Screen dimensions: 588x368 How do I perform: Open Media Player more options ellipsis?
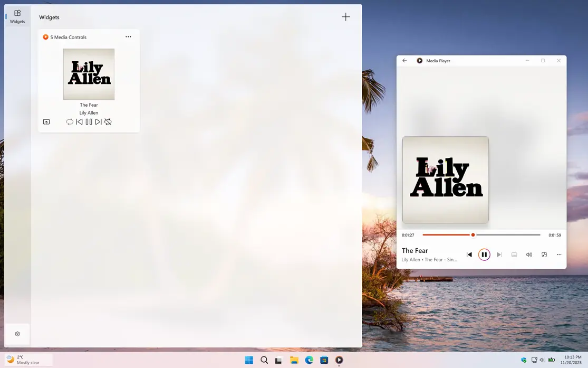559,254
